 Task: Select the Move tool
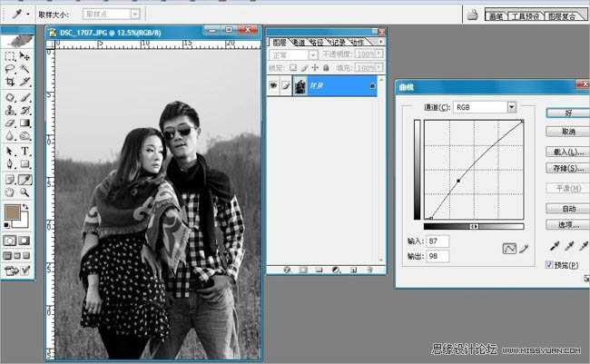click(x=25, y=57)
